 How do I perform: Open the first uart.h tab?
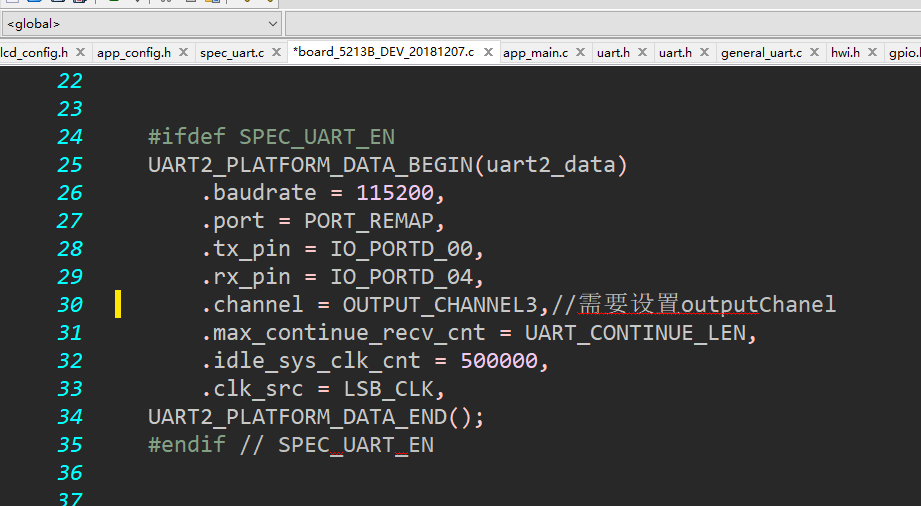tap(613, 53)
